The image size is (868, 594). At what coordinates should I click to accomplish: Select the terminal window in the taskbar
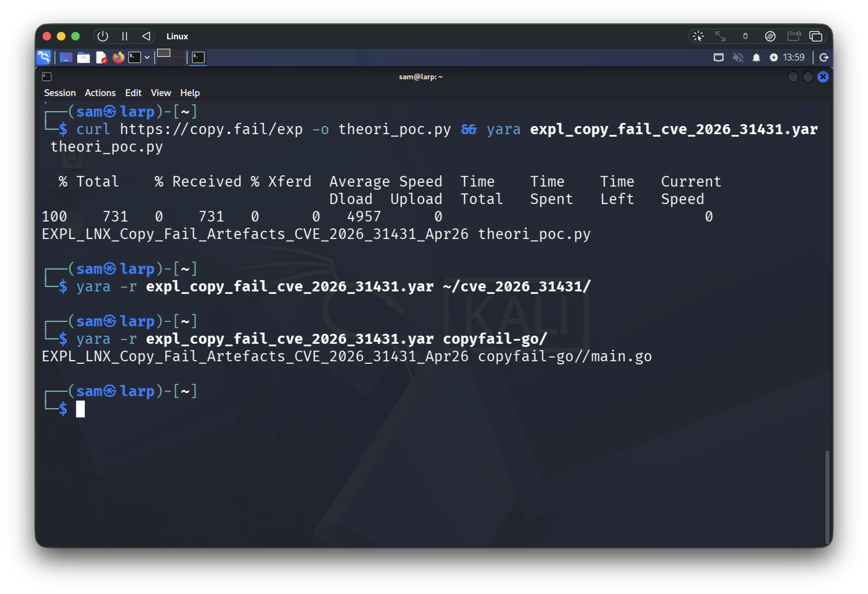point(198,58)
